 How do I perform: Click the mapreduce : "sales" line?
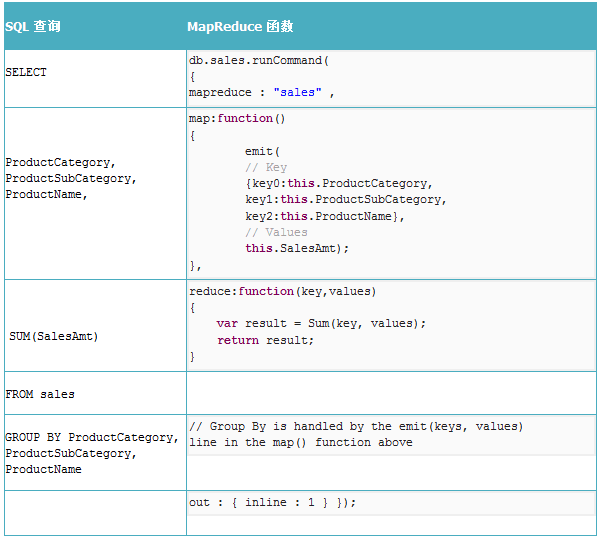(261, 92)
